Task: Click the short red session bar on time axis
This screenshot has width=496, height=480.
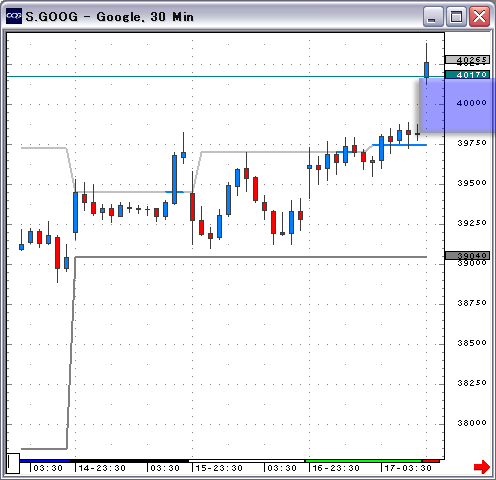Action: (431, 461)
